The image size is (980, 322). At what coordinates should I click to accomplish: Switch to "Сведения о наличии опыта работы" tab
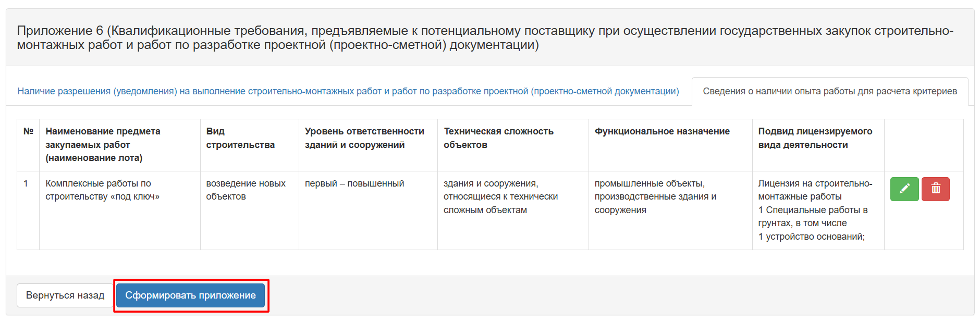point(829,91)
